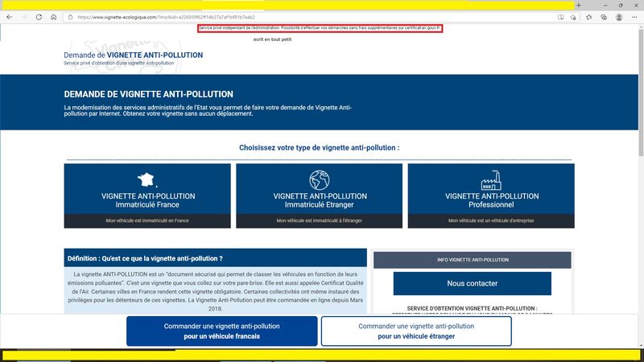Select Vignette Anti-Pollution Professionnel card

point(491,195)
